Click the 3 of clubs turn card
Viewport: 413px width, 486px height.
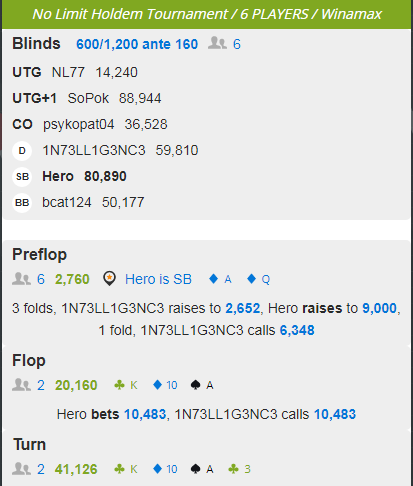click(x=239, y=469)
